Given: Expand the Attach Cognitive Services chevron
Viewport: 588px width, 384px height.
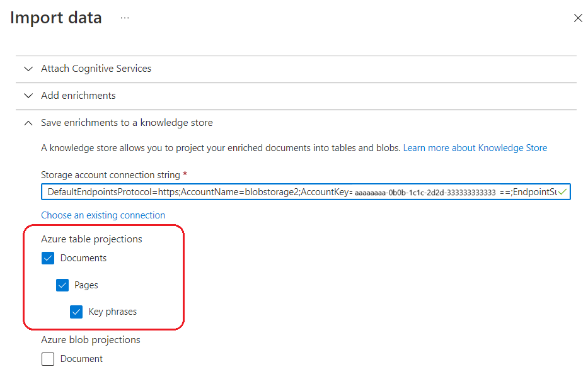Looking at the screenshot, I should tap(28, 69).
